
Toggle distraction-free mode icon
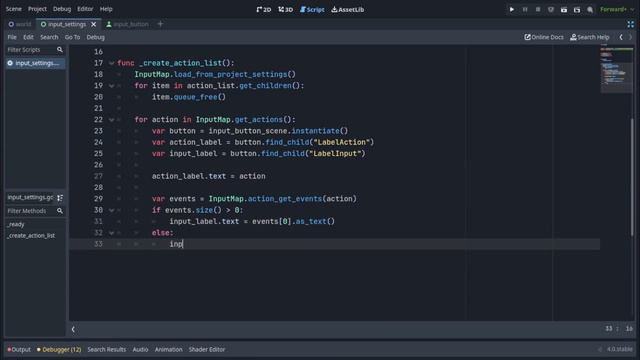(631, 24)
